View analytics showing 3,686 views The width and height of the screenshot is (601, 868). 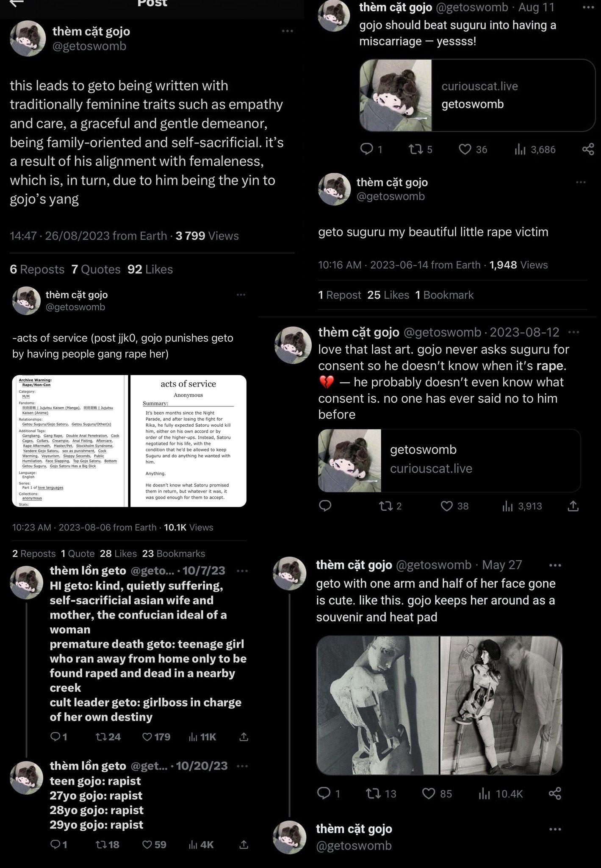535,149
